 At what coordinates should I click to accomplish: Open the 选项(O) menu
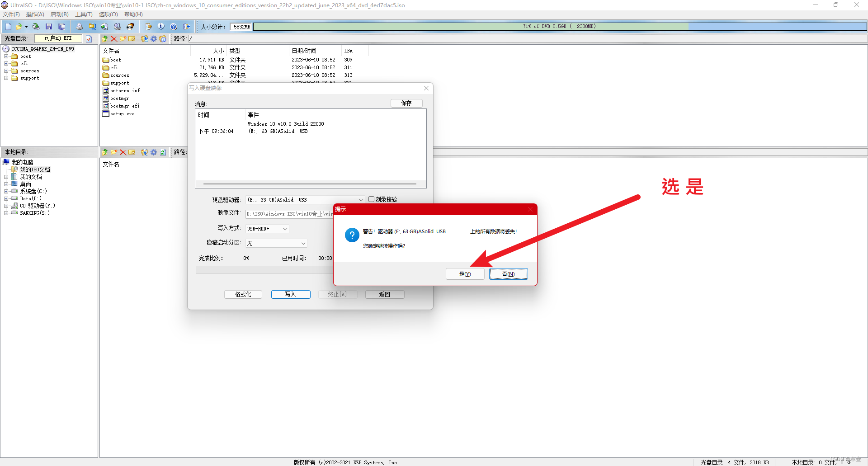pyautogui.click(x=108, y=14)
